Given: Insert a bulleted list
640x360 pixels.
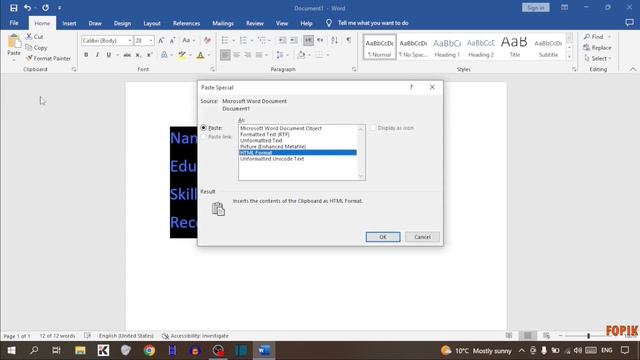Looking at the screenshot, I should click(225, 40).
